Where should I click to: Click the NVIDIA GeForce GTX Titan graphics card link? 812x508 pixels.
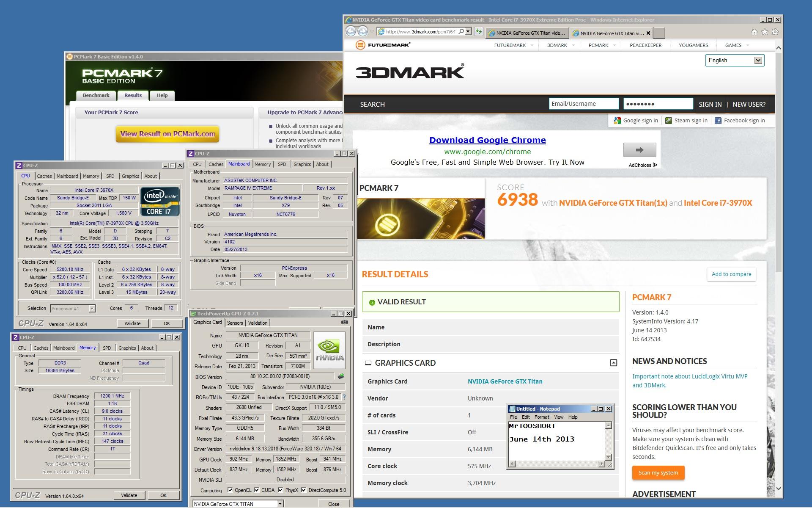tap(505, 381)
